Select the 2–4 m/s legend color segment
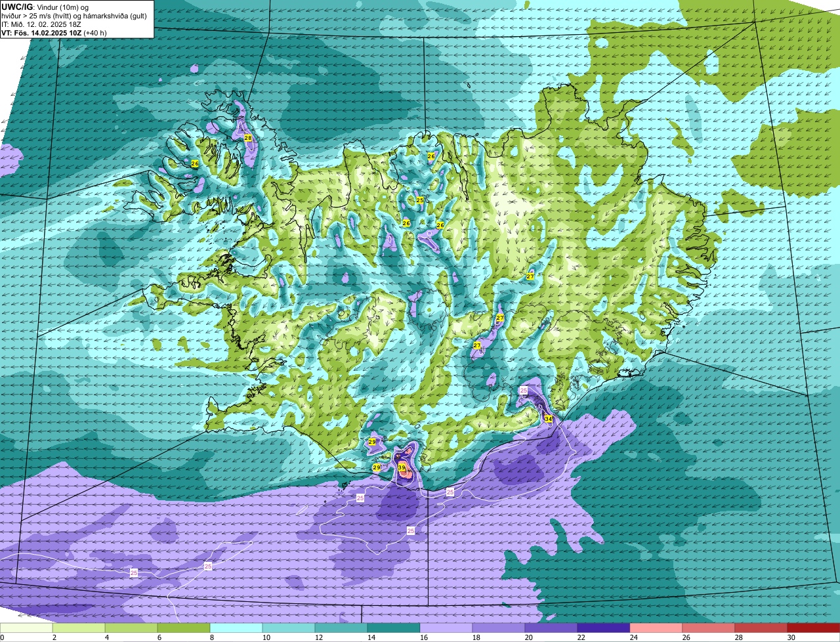840x642 pixels. click(x=79, y=628)
